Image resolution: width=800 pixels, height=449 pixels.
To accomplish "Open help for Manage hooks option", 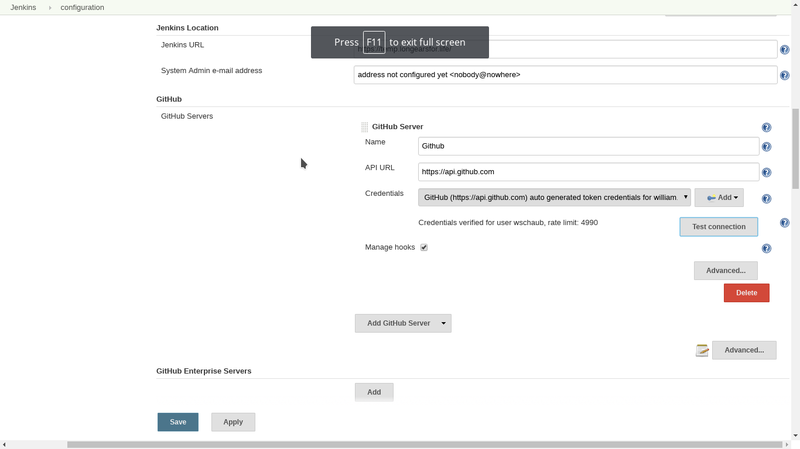I will (766, 248).
